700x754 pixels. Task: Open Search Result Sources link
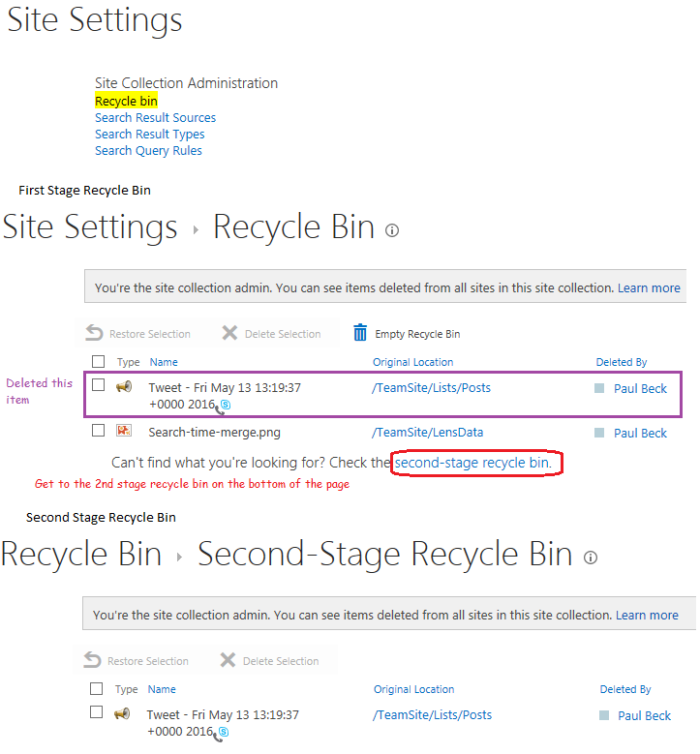tap(156, 118)
